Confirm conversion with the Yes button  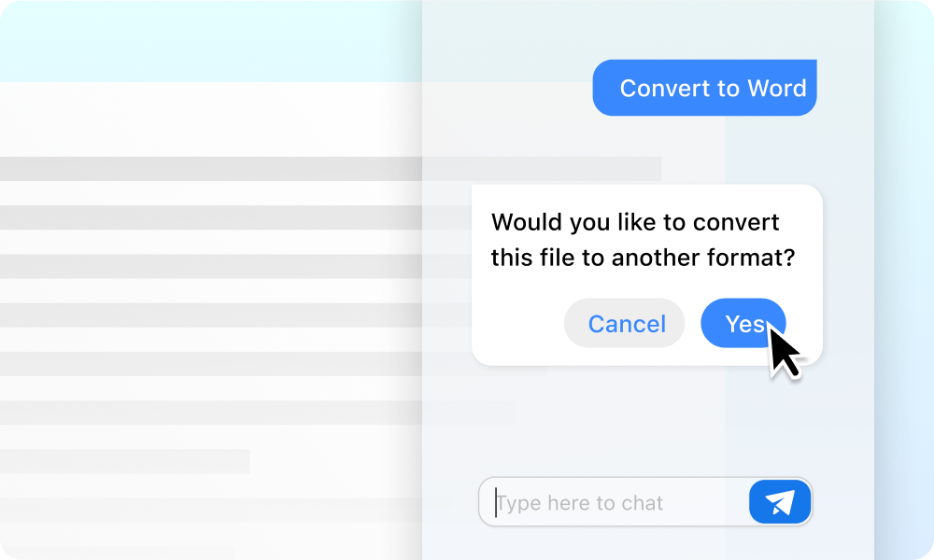[x=743, y=323]
